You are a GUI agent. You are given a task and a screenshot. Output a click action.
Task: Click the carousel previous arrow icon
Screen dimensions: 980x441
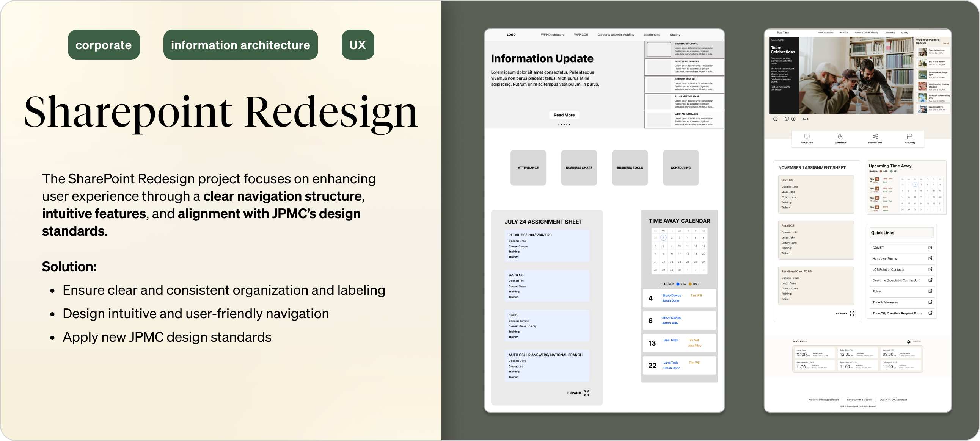[787, 119]
